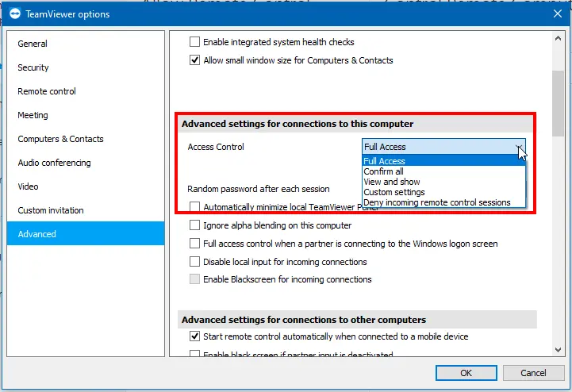Click the Cancel button

click(x=533, y=373)
